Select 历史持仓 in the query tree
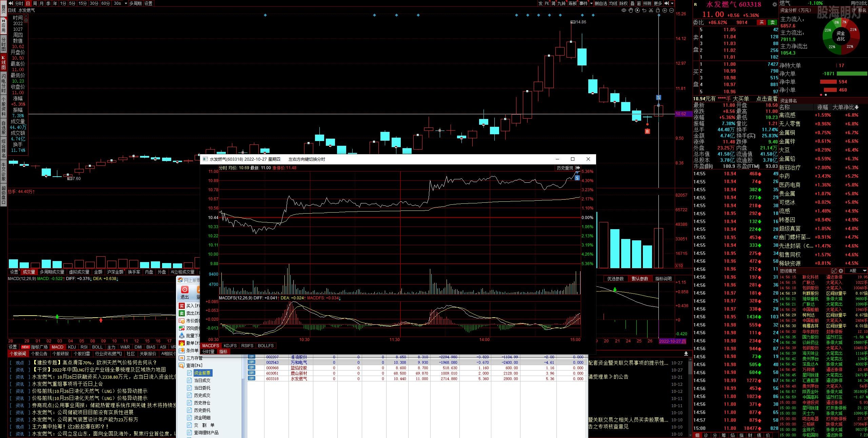 202,403
